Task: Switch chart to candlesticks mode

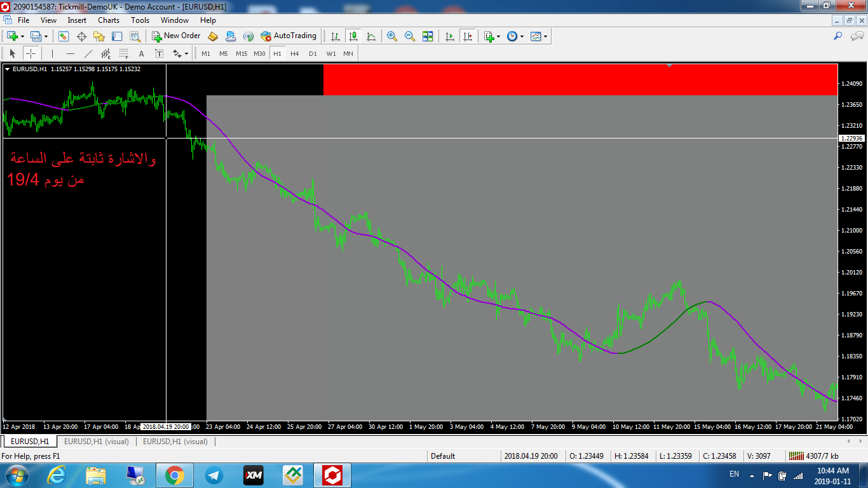Action: coord(353,36)
